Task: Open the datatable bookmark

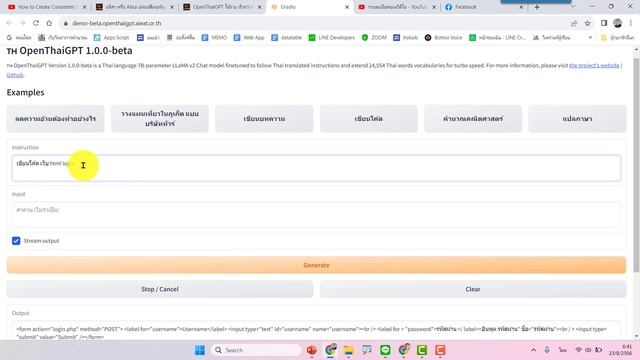Action: pyautogui.click(x=287, y=38)
